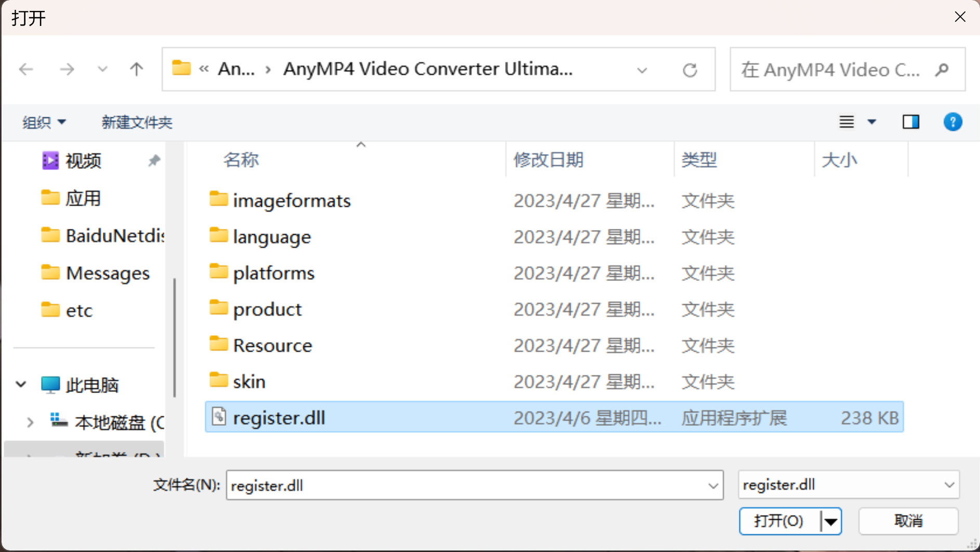The height and width of the screenshot is (552, 980).
Task: Sort files by 修改日期 column
Action: 548,160
